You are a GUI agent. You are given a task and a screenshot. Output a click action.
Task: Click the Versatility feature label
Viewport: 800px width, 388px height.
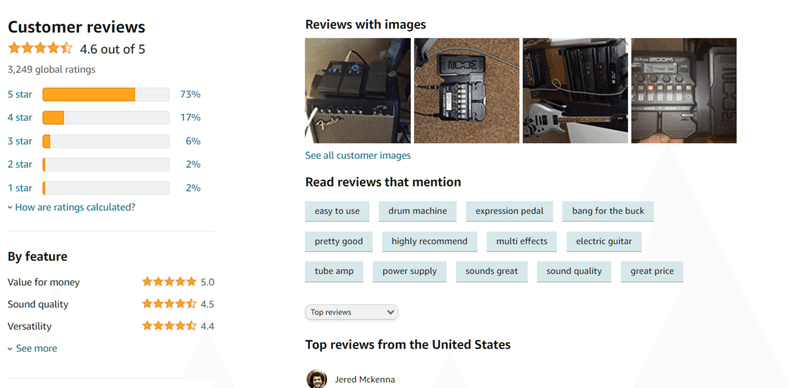click(x=30, y=326)
